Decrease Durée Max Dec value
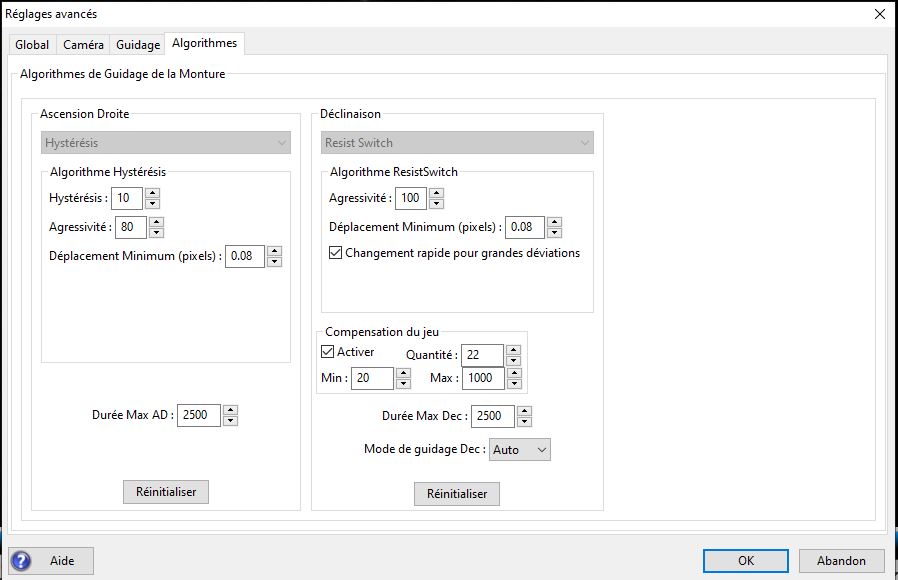This screenshot has width=898, height=580. pos(525,422)
